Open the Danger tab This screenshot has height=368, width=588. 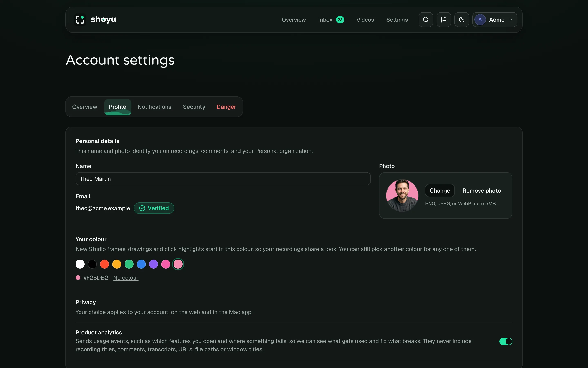(x=226, y=107)
